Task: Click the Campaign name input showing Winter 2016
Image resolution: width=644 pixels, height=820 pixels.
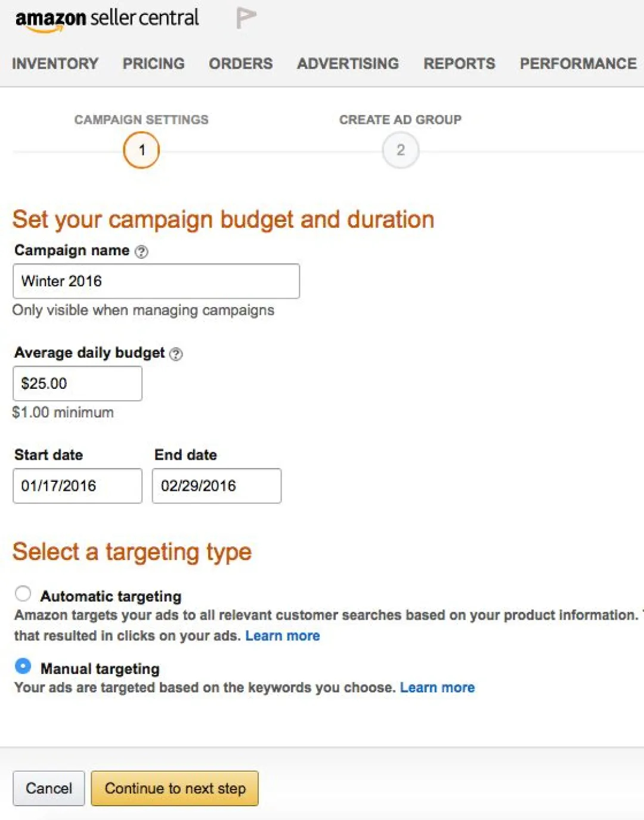Action: click(x=155, y=280)
